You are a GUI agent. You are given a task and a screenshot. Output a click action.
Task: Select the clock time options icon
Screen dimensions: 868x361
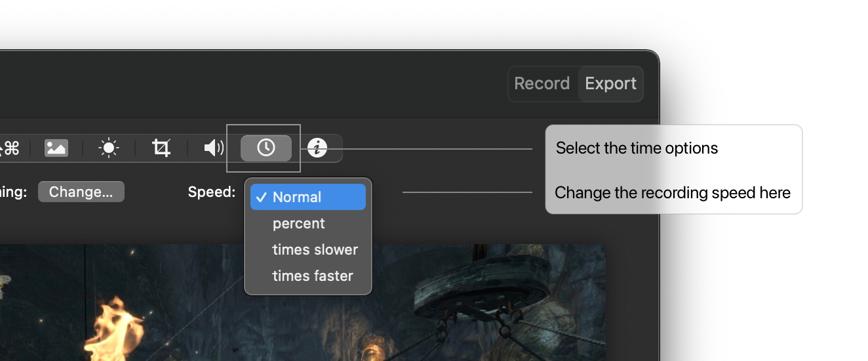pyautogui.click(x=266, y=148)
